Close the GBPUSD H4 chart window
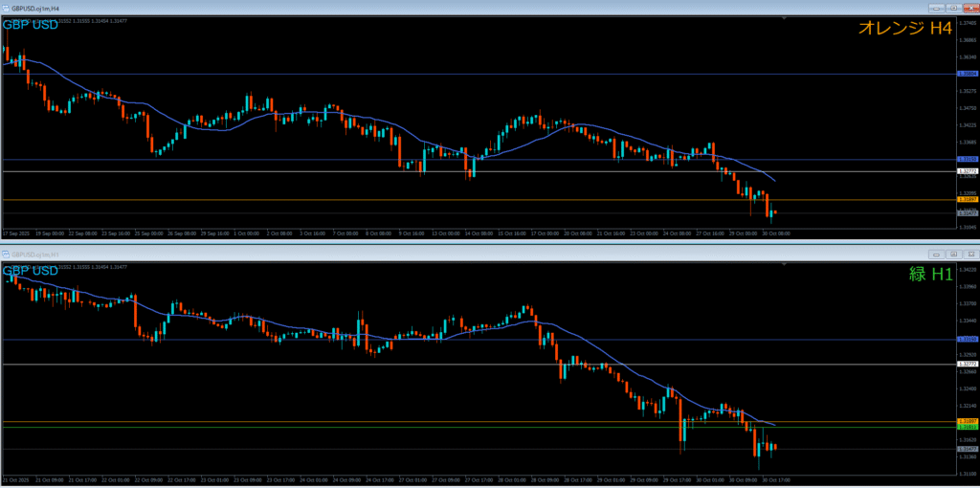The image size is (980, 488). click(969, 7)
